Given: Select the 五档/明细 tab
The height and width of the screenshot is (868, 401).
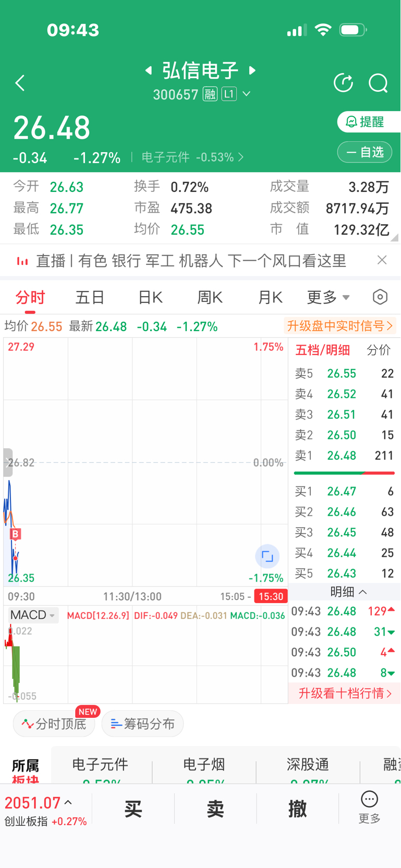Looking at the screenshot, I should (x=322, y=350).
